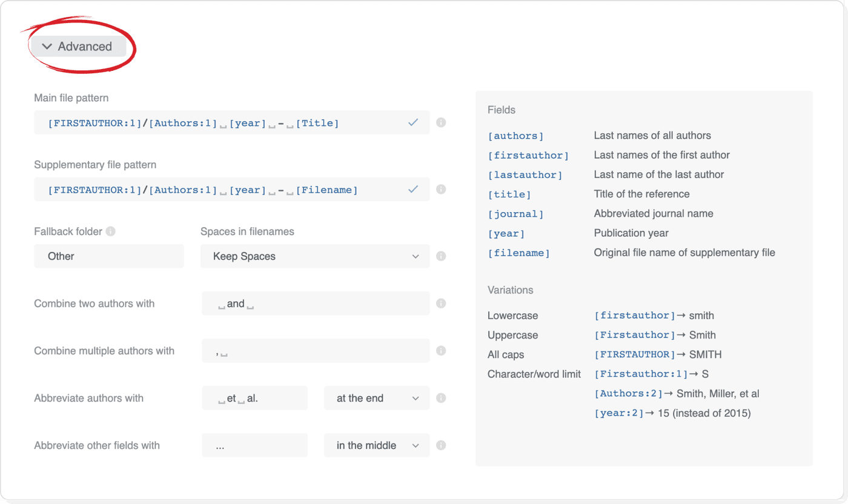This screenshot has width=848, height=504.
Task: Click info icon beside Spaces in filenames dropdown
Action: click(x=441, y=256)
